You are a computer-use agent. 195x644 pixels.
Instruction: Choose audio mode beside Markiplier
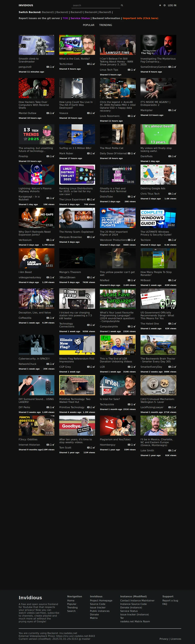pyautogui.click(x=172, y=110)
